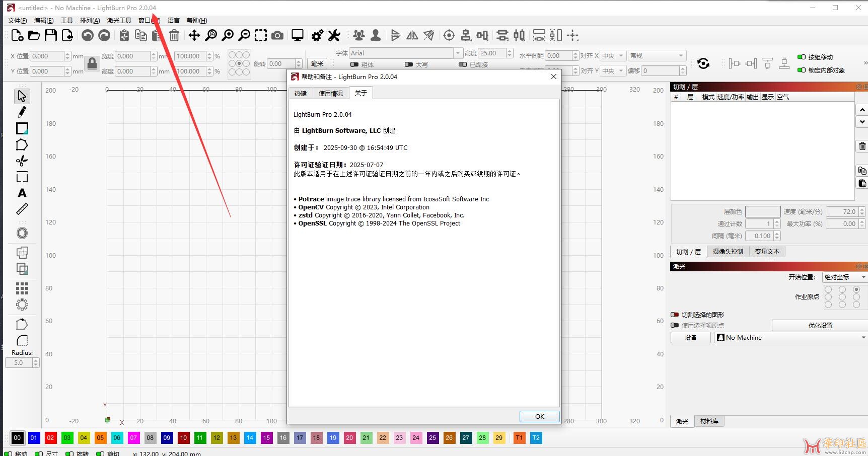
Task: Click the 优化设置 button
Action: 820,326
